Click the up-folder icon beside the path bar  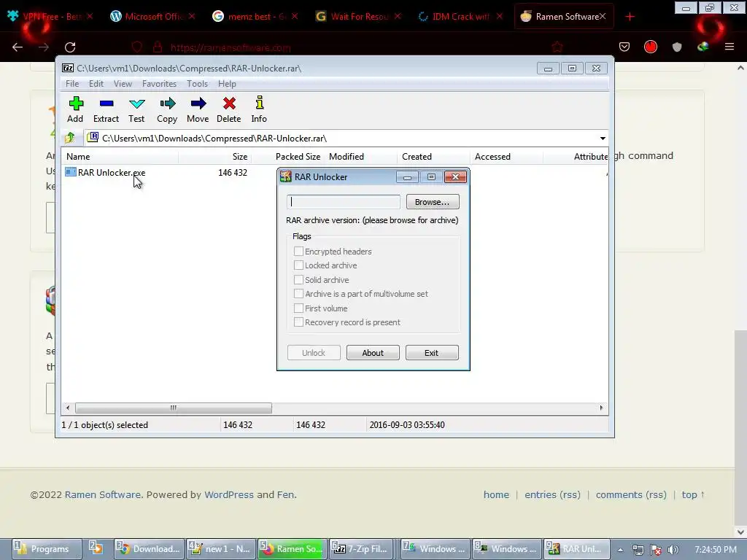point(70,138)
